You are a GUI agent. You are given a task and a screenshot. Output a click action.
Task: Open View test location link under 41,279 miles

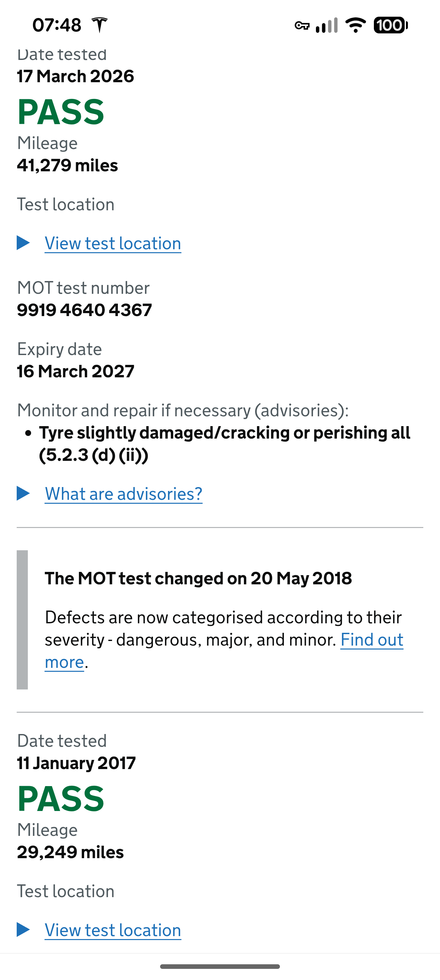pyautogui.click(x=113, y=243)
